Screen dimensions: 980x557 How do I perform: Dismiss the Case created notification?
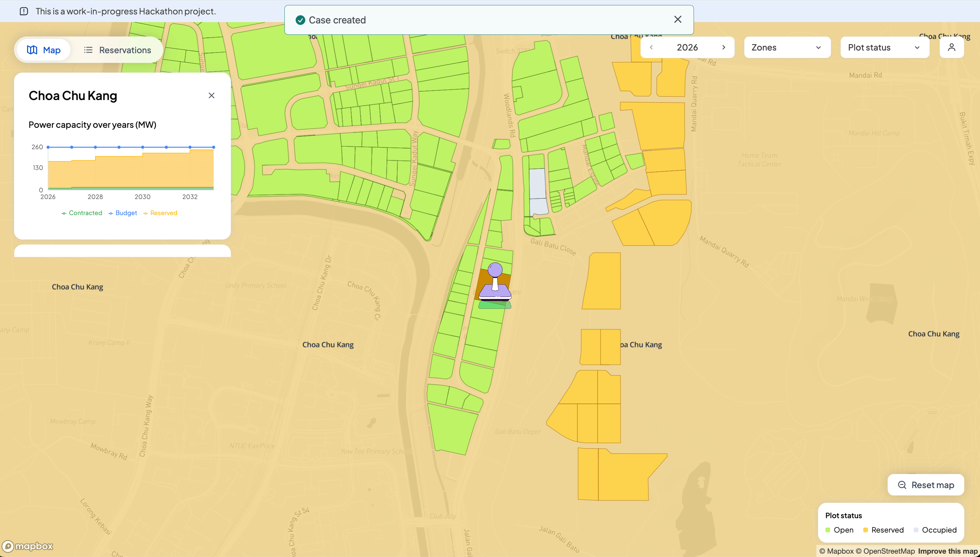678,19
